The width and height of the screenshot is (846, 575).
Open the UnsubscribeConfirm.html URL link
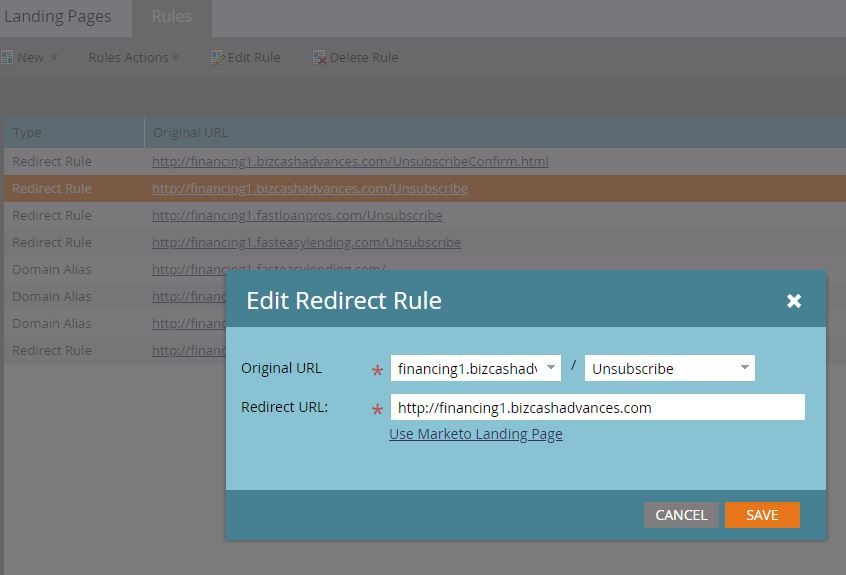[x=350, y=161]
